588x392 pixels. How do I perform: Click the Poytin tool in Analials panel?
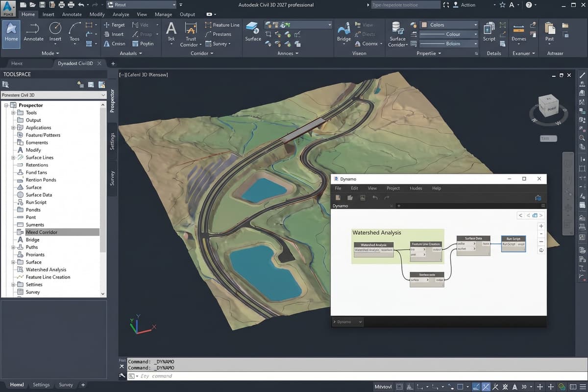tap(143, 44)
